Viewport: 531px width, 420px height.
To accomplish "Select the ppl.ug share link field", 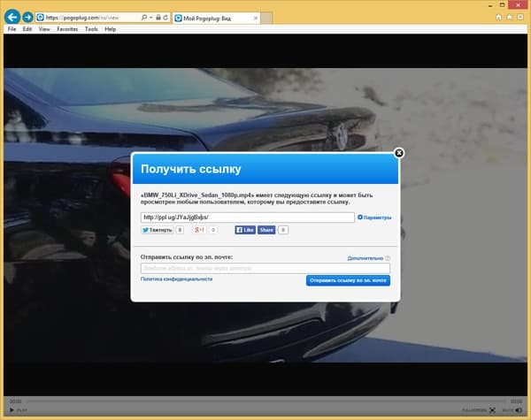I will click(248, 218).
